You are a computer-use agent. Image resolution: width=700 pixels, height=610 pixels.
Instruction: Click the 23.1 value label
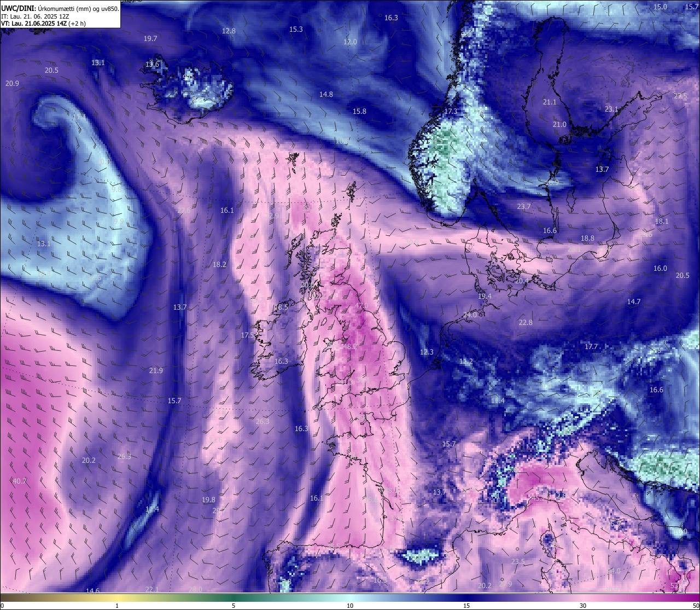[x=611, y=109]
